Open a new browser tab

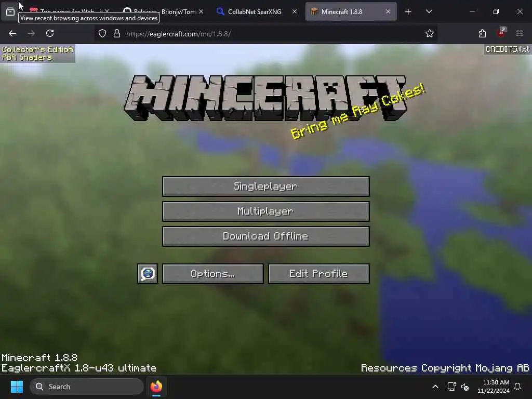(408, 12)
